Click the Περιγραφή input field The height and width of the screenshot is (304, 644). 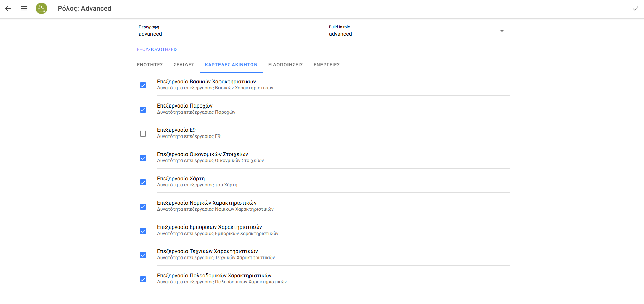tap(227, 34)
